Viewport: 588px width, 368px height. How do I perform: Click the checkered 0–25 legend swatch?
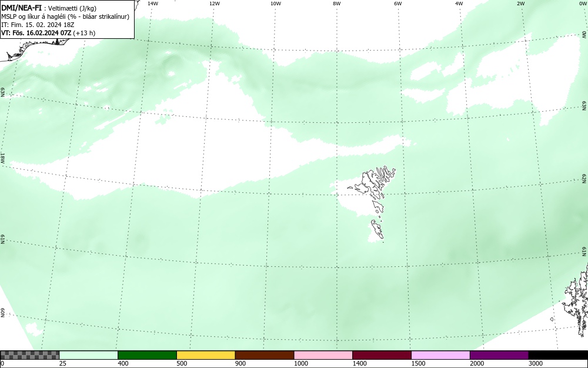(x=29, y=355)
